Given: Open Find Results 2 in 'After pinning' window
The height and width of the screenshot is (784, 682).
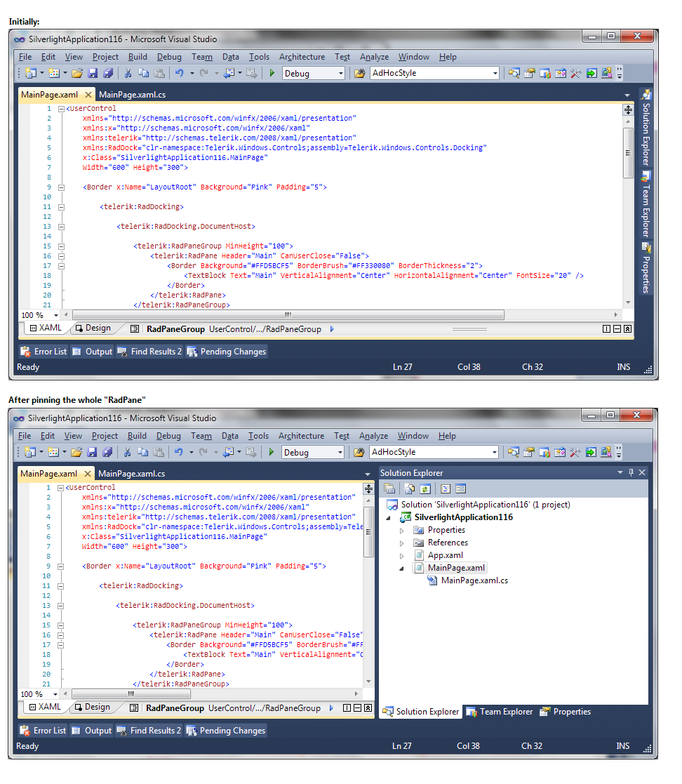Looking at the screenshot, I should (149, 731).
